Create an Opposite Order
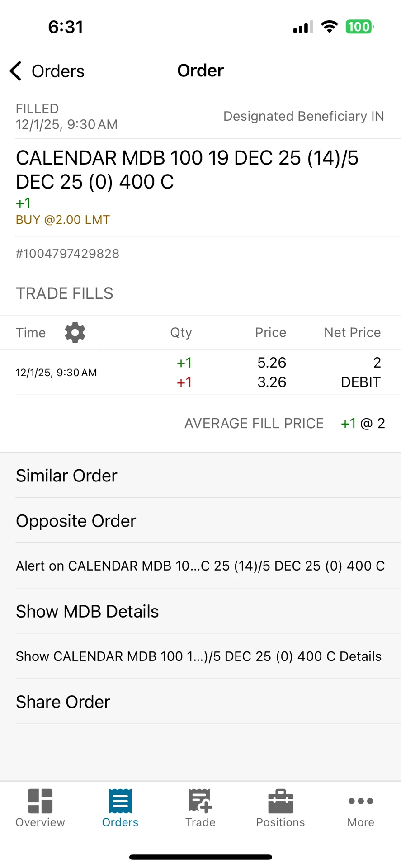The width and height of the screenshot is (401, 868). click(200, 521)
